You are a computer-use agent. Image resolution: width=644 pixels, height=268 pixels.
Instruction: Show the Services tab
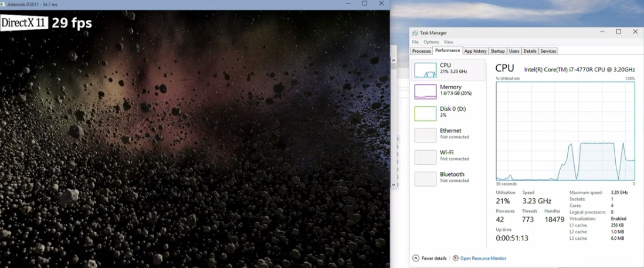548,52
